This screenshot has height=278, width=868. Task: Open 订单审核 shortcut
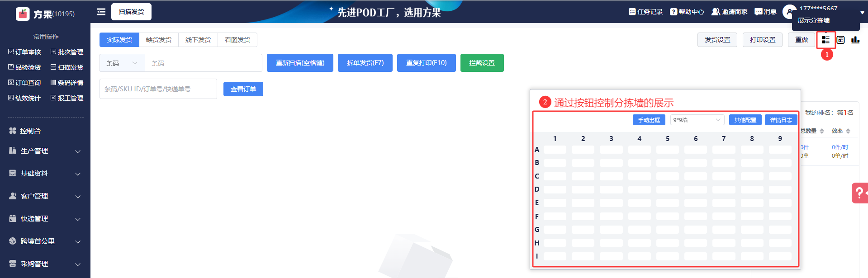(x=24, y=52)
